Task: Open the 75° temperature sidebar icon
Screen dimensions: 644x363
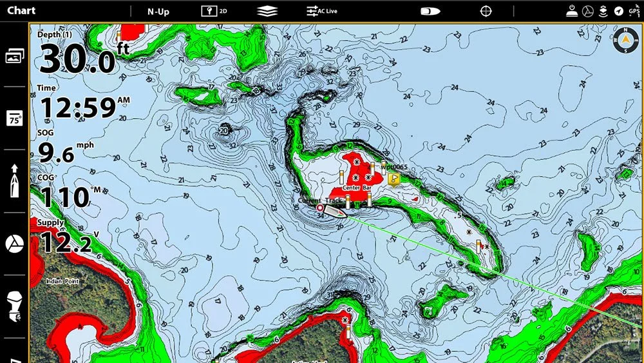Action: 15,119
